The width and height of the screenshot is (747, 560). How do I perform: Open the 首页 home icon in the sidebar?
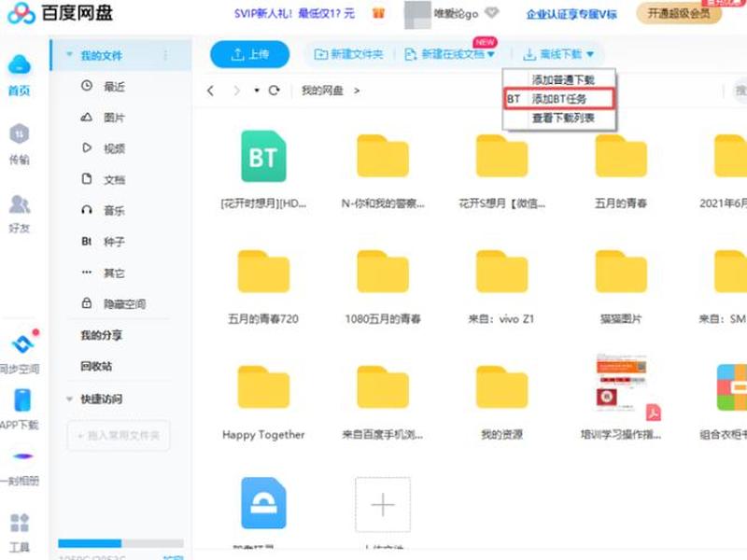click(19, 76)
